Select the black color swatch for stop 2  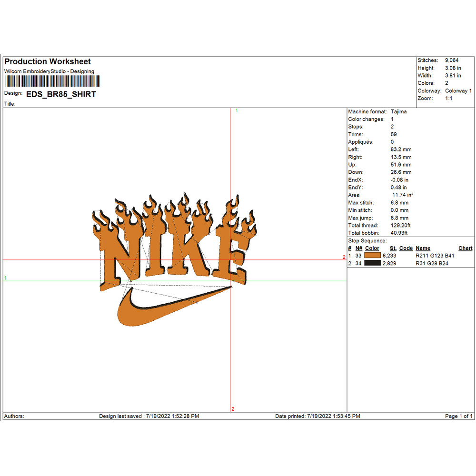[372, 263]
